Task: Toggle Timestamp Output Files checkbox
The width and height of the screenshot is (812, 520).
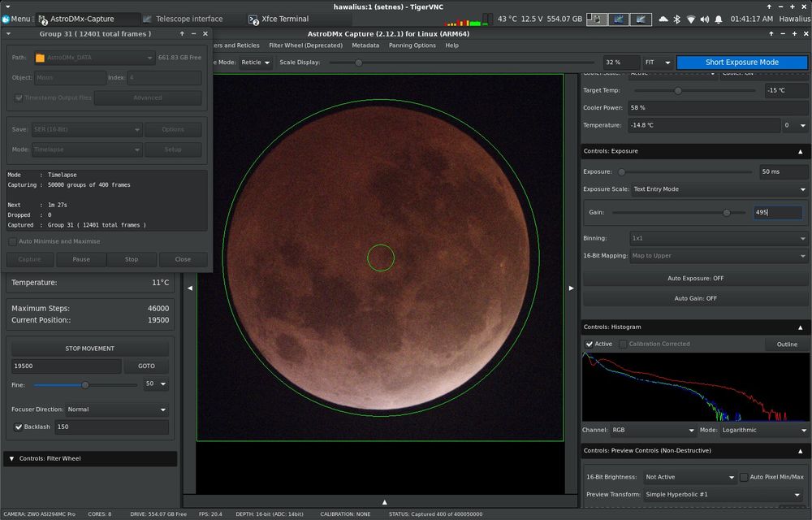Action: click(x=19, y=97)
